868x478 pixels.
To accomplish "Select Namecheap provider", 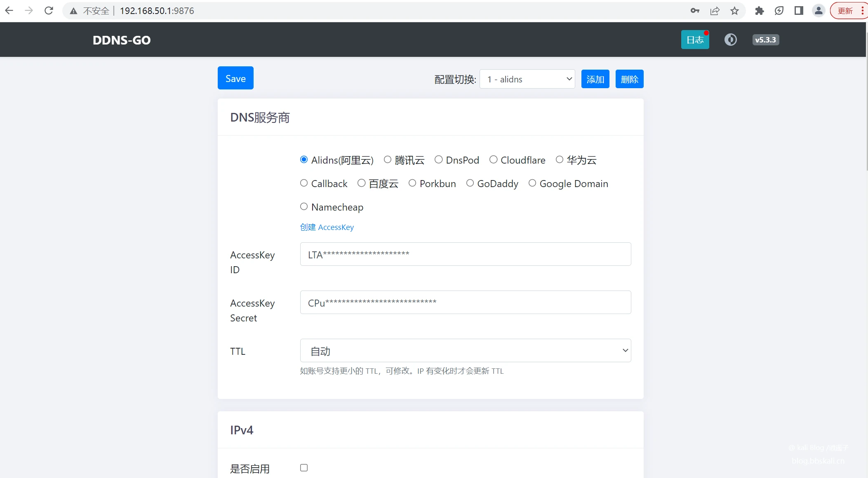I will [x=304, y=206].
